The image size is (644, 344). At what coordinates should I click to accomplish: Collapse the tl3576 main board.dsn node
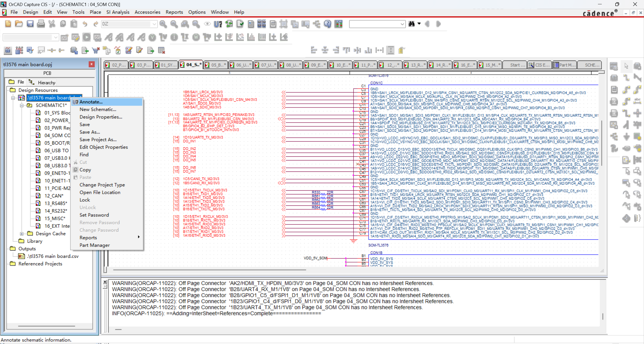13,98
